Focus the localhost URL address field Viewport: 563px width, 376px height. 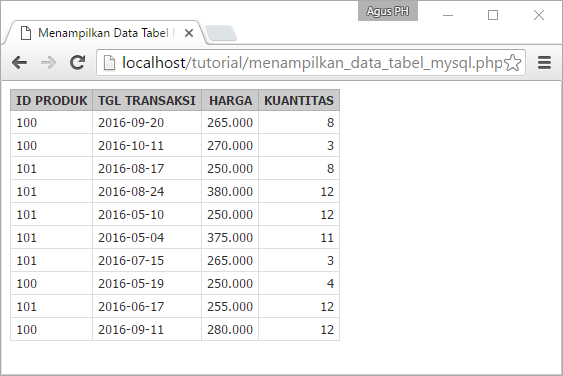point(312,63)
